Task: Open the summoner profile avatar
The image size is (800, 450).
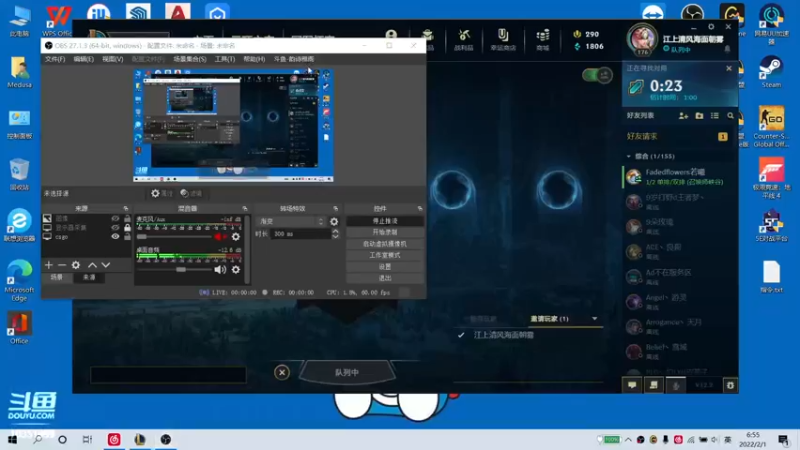Action: (642, 39)
